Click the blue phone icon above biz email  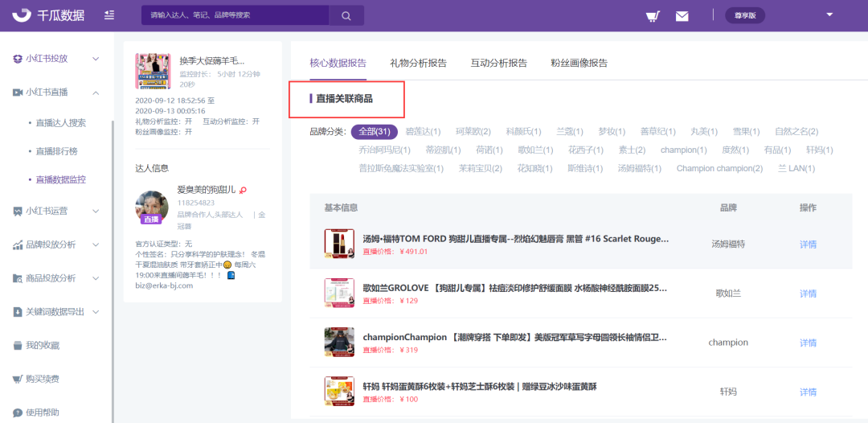[x=231, y=275]
